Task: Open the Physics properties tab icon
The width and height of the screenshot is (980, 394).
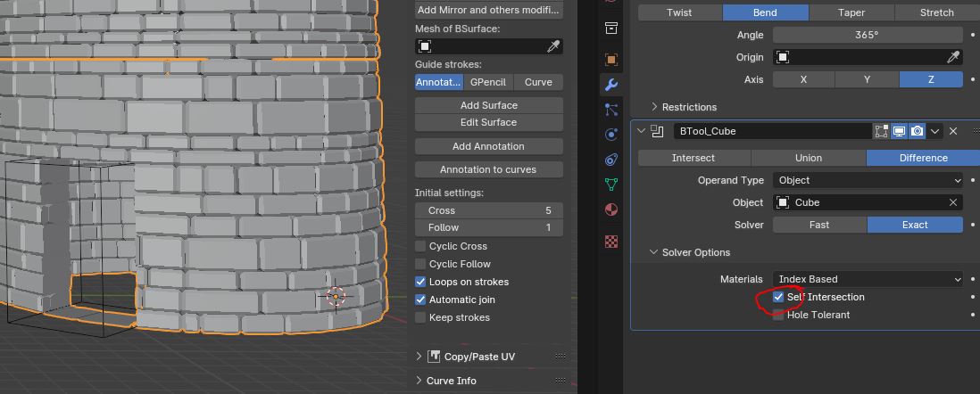Action: pos(611,135)
